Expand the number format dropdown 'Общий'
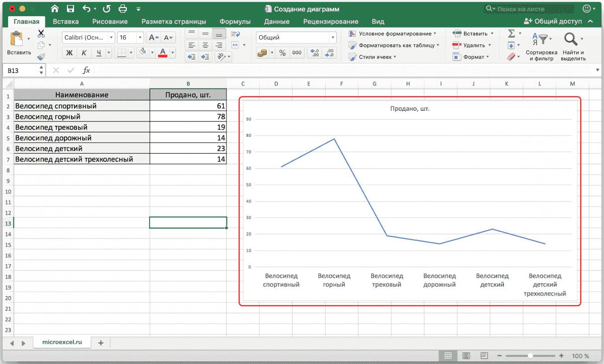This screenshot has width=604, height=364. (296, 38)
